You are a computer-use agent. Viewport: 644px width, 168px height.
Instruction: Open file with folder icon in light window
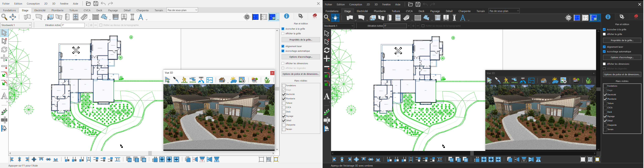tap(88, 4)
